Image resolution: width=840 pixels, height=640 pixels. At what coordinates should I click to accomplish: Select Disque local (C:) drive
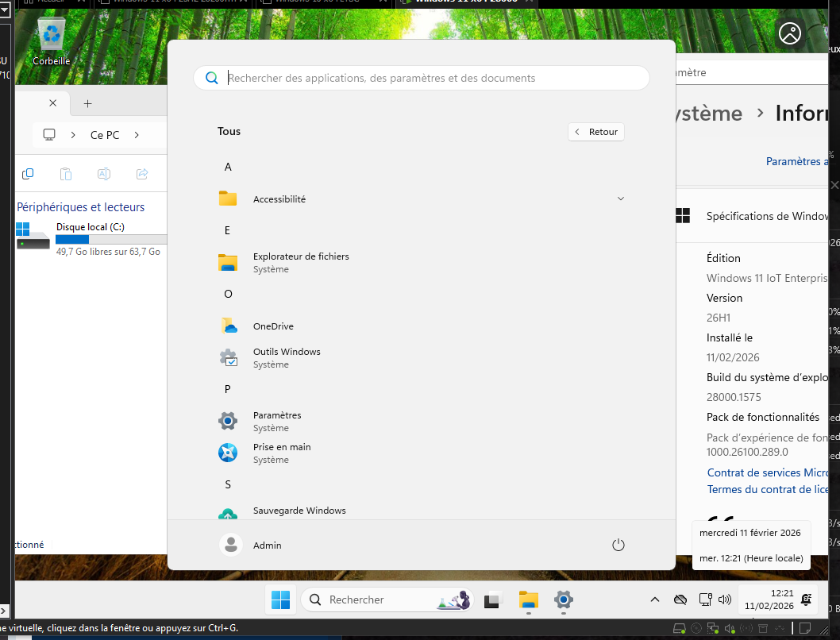pyautogui.click(x=90, y=227)
